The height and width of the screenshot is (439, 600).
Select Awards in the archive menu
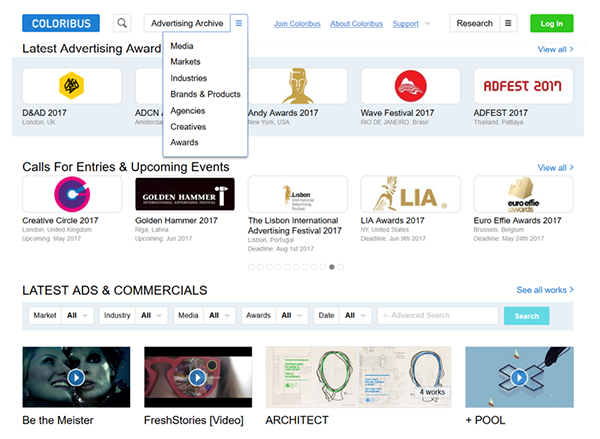click(184, 142)
